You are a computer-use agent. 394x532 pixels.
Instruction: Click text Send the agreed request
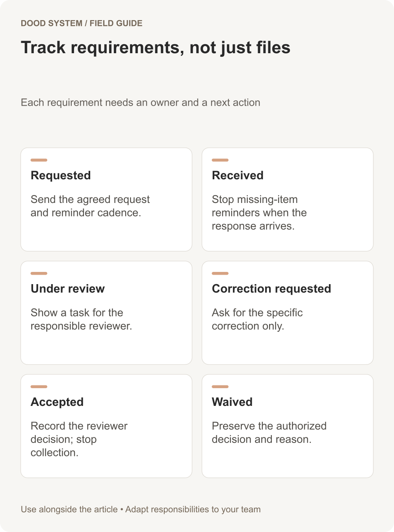click(90, 199)
